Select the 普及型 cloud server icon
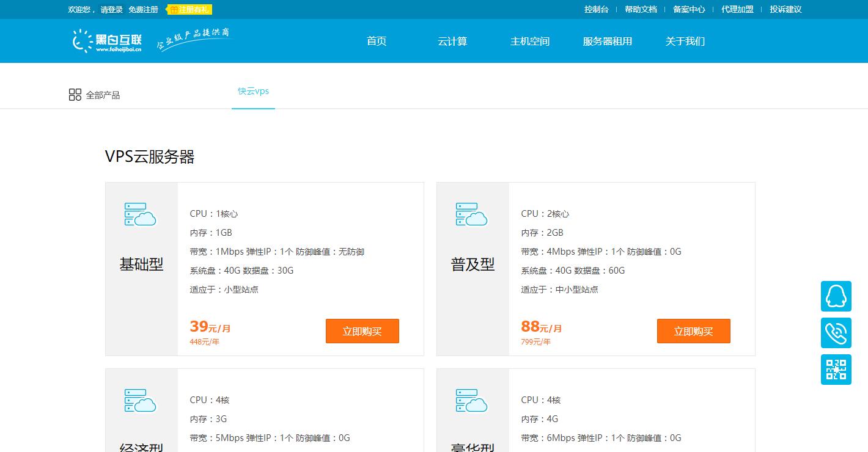The image size is (868, 452). click(471, 215)
